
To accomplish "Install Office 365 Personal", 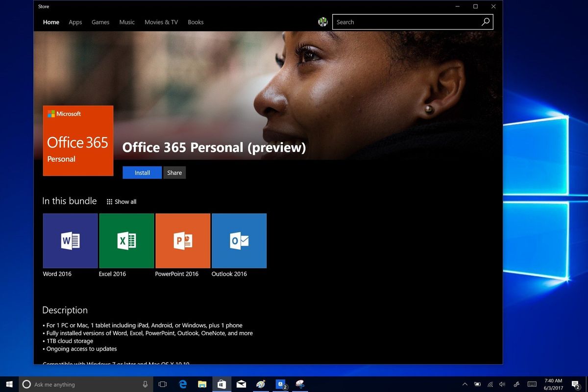I will pyautogui.click(x=142, y=172).
